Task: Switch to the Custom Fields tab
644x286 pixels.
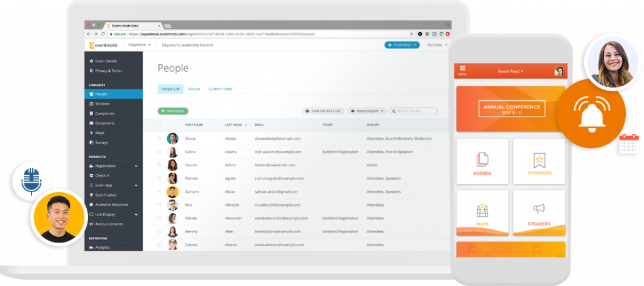Action: point(220,89)
